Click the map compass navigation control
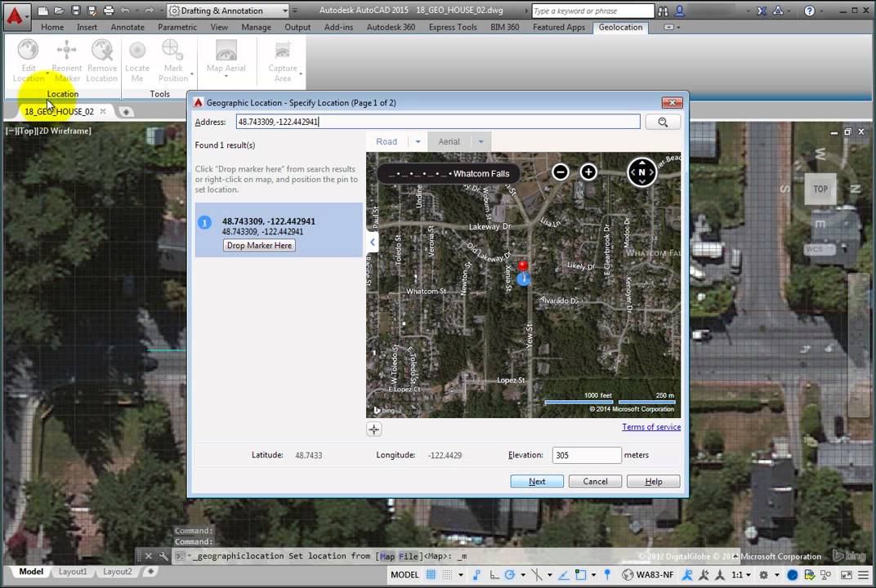The width and height of the screenshot is (876, 588). pos(641,172)
